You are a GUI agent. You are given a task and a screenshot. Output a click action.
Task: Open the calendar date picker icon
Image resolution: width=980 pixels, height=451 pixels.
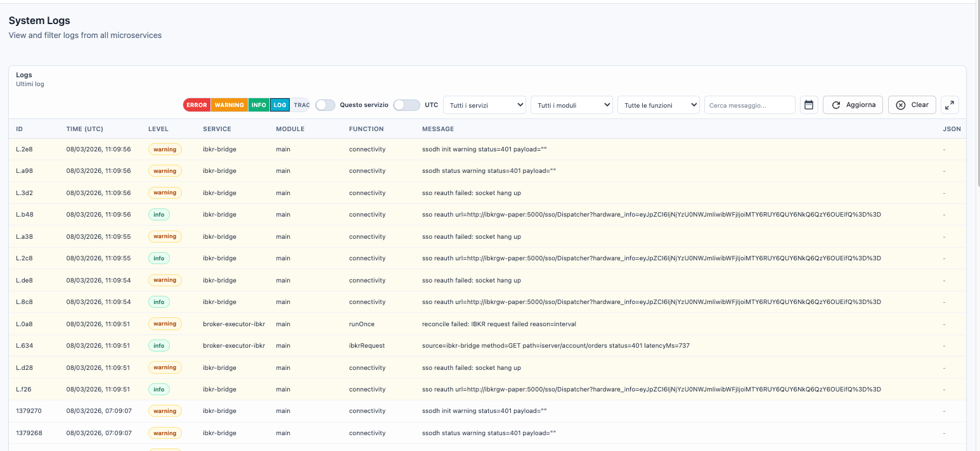[x=809, y=105]
